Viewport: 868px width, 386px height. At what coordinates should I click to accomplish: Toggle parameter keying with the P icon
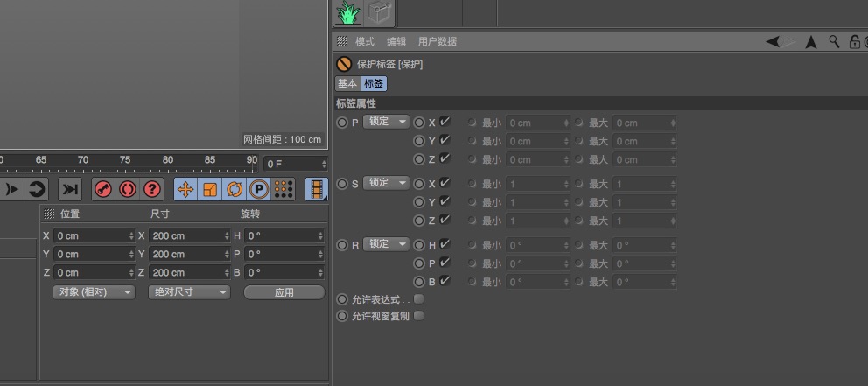pos(258,189)
